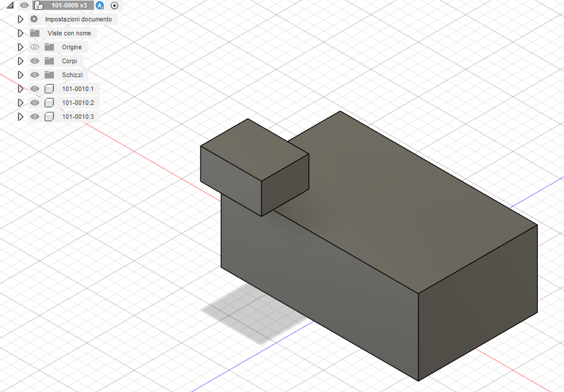Viewport: 564px width, 392px height.
Task: Click the 101-0010:1 component icon
Action: (x=49, y=89)
